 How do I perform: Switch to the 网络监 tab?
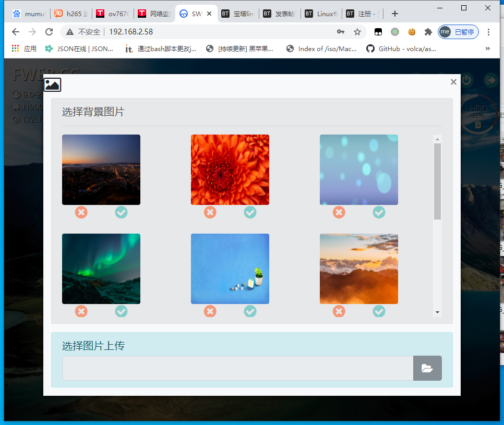point(154,14)
